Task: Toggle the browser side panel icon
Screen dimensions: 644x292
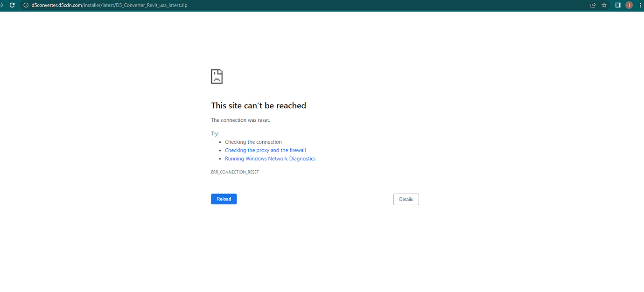Action: (x=618, y=5)
